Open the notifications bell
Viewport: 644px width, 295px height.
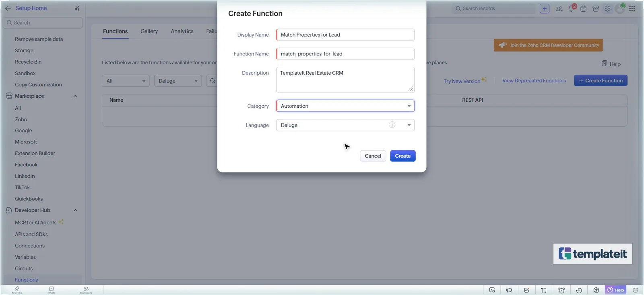(x=572, y=8)
